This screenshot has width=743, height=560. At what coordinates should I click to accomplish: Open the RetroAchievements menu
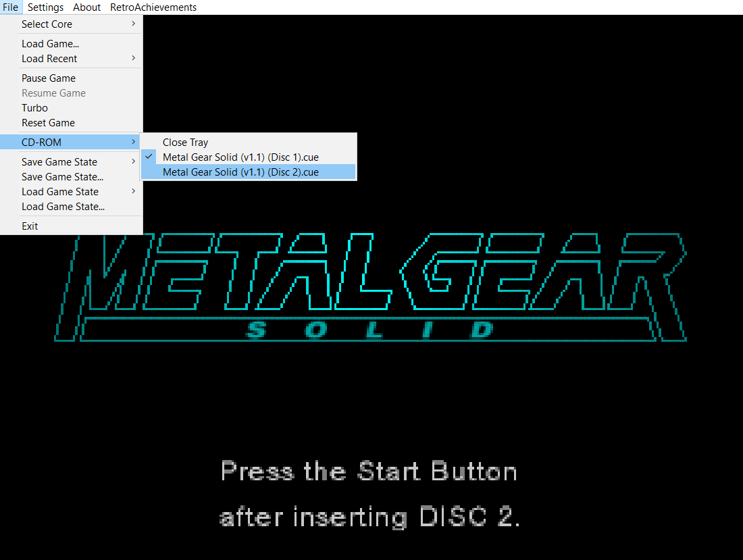(x=153, y=7)
